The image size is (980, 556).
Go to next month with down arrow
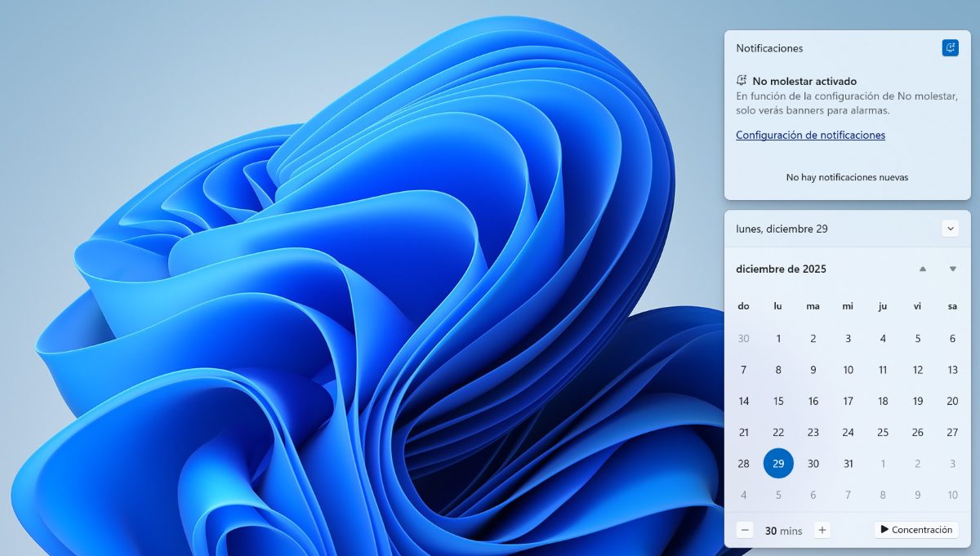tap(952, 269)
